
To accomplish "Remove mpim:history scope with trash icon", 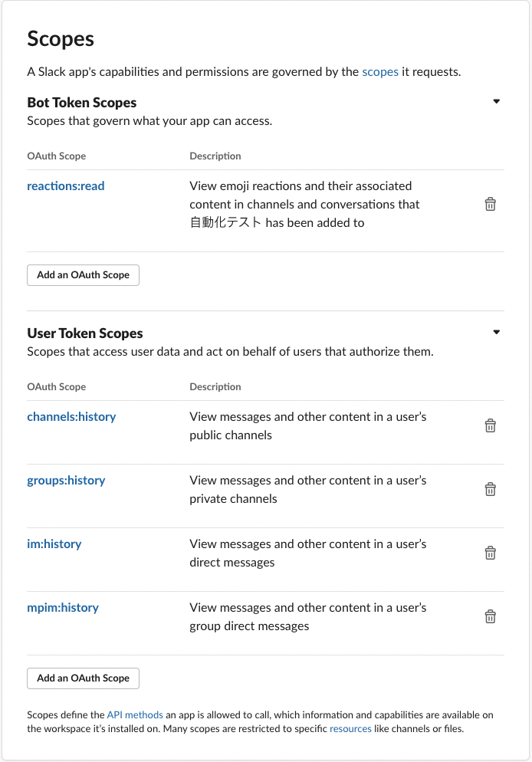I will 490,616.
